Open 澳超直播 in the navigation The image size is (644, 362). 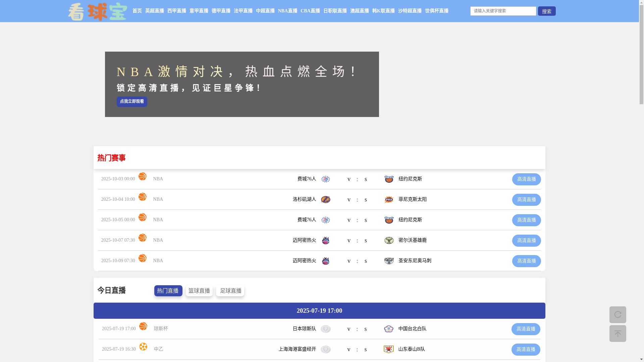click(x=360, y=11)
